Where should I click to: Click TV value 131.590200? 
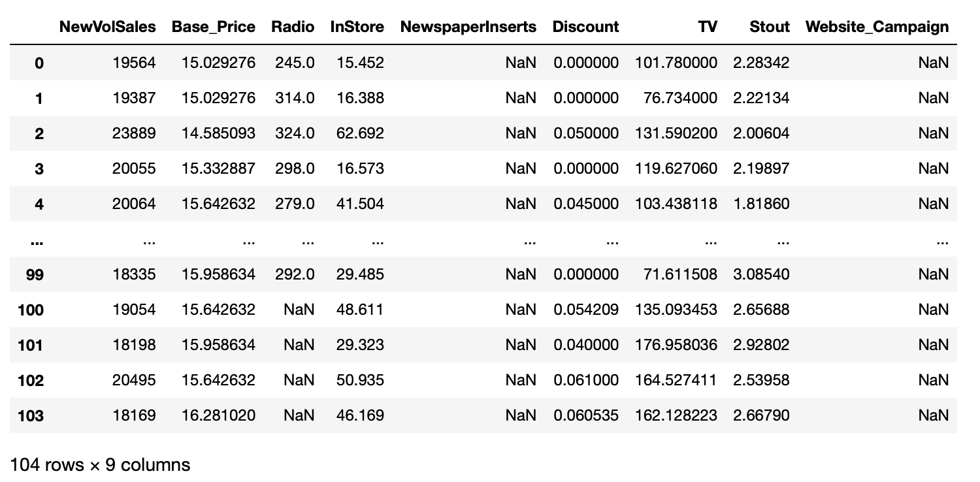[676, 133]
